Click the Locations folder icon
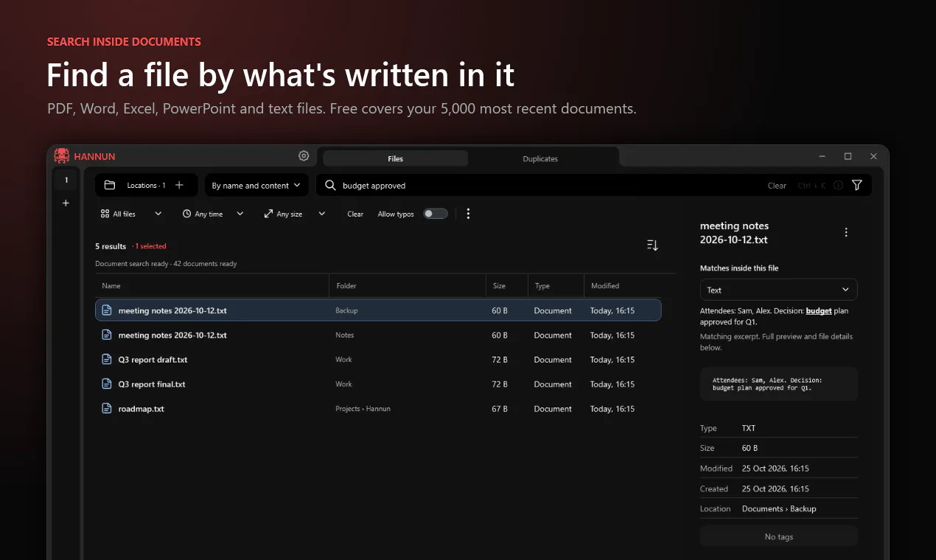The height and width of the screenshot is (560, 936). click(x=110, y=185)
